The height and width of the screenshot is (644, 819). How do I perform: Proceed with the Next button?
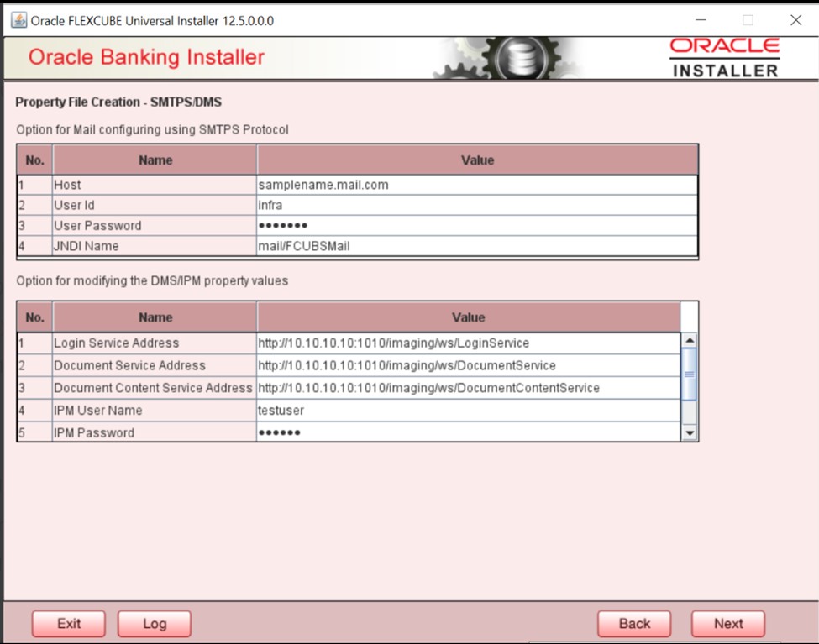728,624
